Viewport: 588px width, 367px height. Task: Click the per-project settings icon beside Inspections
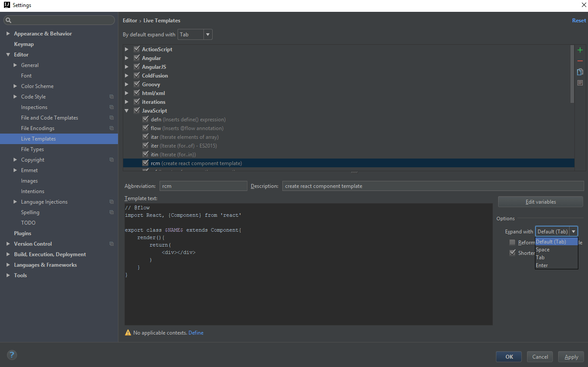click(111, 107)
